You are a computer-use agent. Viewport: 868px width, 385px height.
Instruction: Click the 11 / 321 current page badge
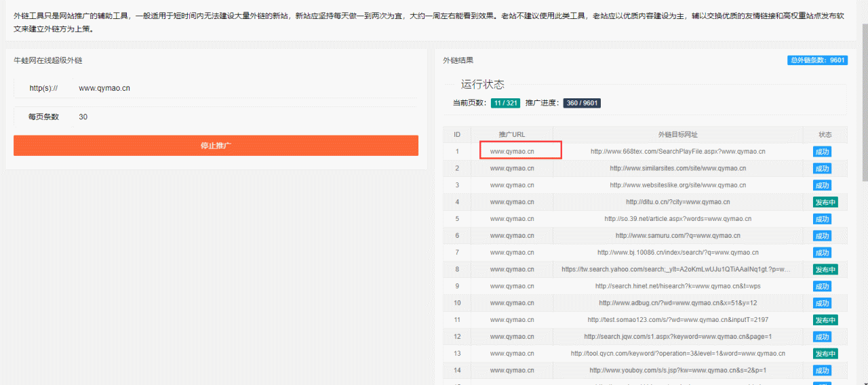[x=506, y=103]
